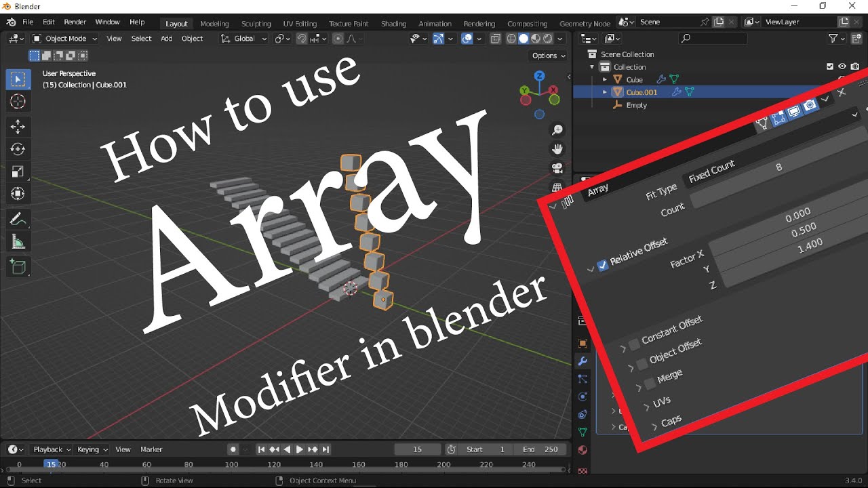Select the Measure tool
Viewport: 868px width, 488px height.
[x=18, y=241]
